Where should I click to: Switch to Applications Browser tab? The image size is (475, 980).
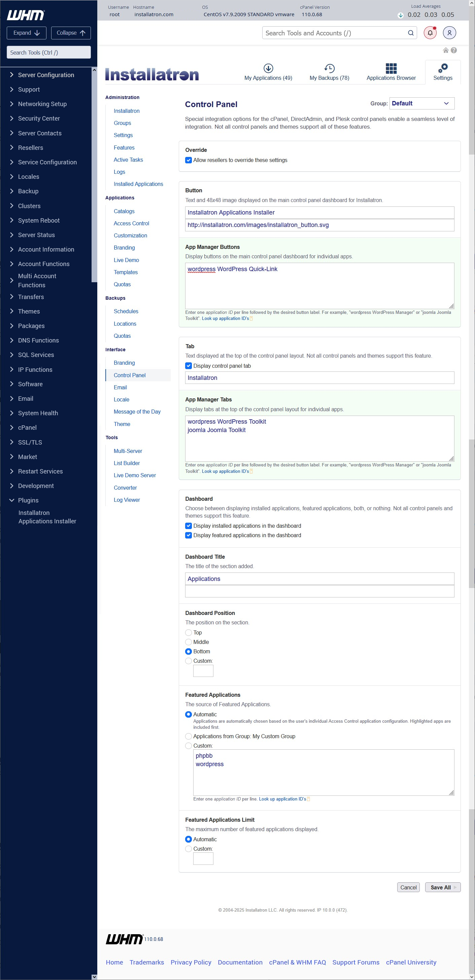coord(391,72)
